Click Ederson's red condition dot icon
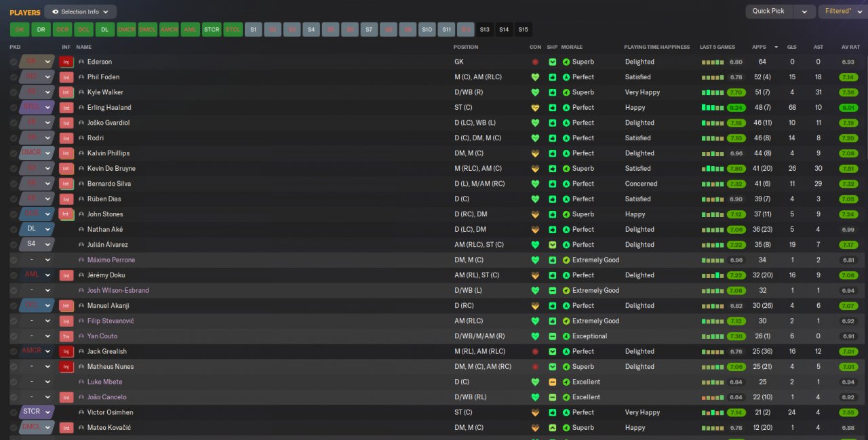The width and height of the screenshot is (868, 440). coord(535,62)
